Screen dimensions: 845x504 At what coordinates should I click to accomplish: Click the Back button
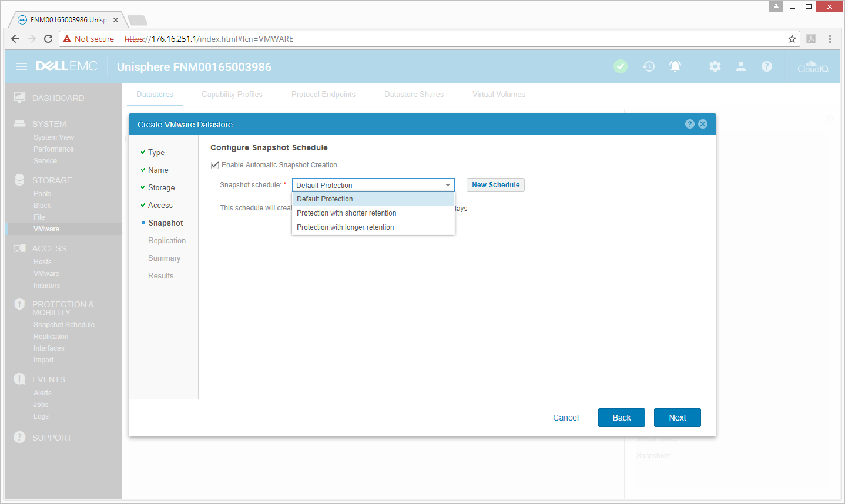tap(622, 418)
